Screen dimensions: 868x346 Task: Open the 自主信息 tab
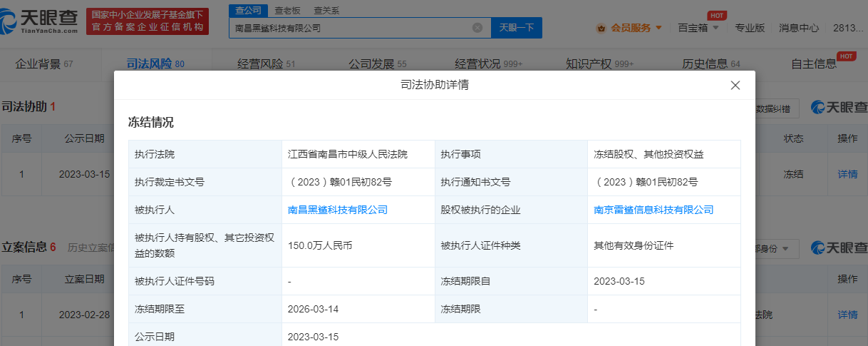814,64
